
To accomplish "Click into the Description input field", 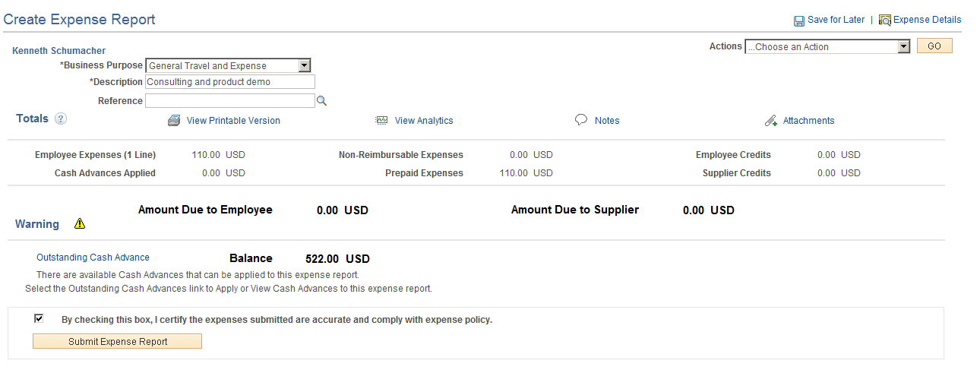I will pos(229,82).
